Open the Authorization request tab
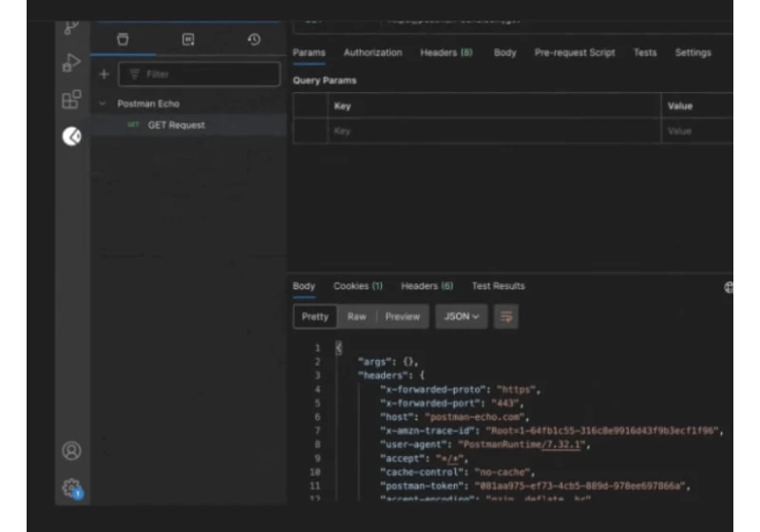 (372, 52)
